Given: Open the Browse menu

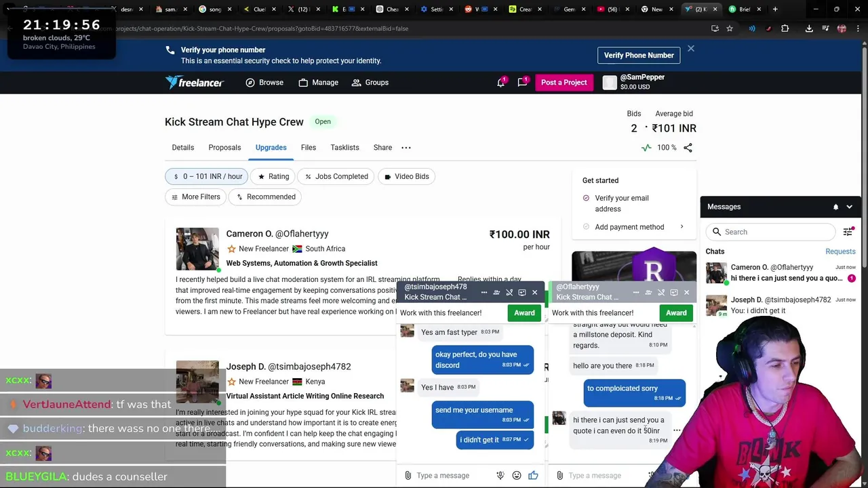Looking at the screenshot, I should click(264, 82).
